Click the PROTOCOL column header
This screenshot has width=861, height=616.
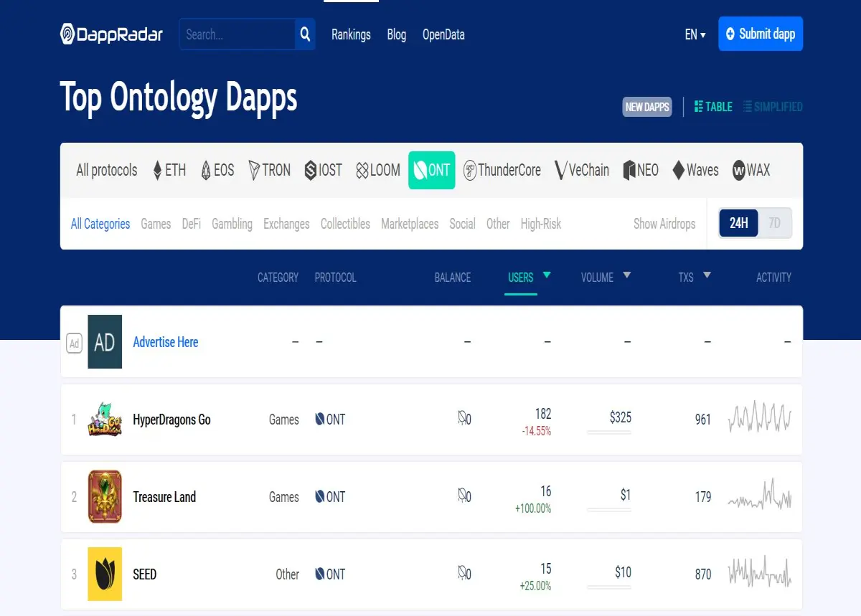click(335, 278)
